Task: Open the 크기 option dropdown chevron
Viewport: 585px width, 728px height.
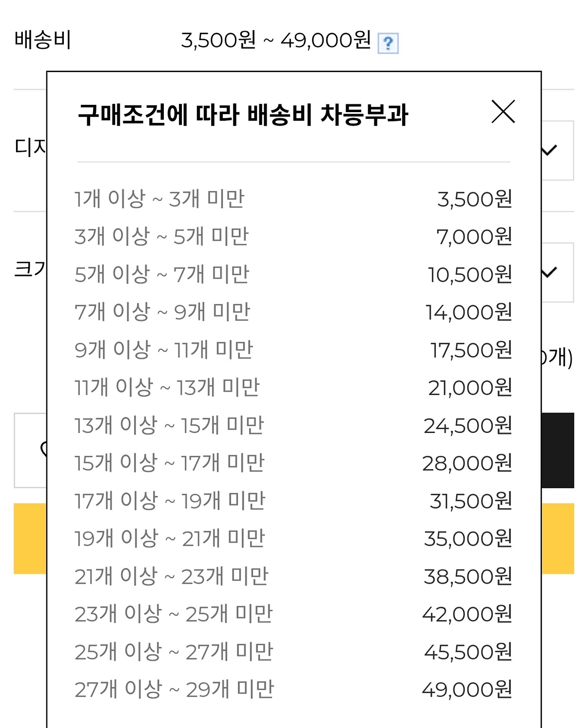Action: [x=550, y=272]
